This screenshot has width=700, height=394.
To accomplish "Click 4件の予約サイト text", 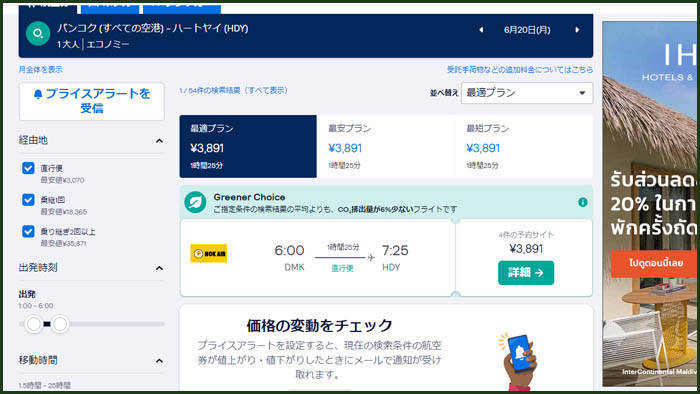I will (526, 235).
